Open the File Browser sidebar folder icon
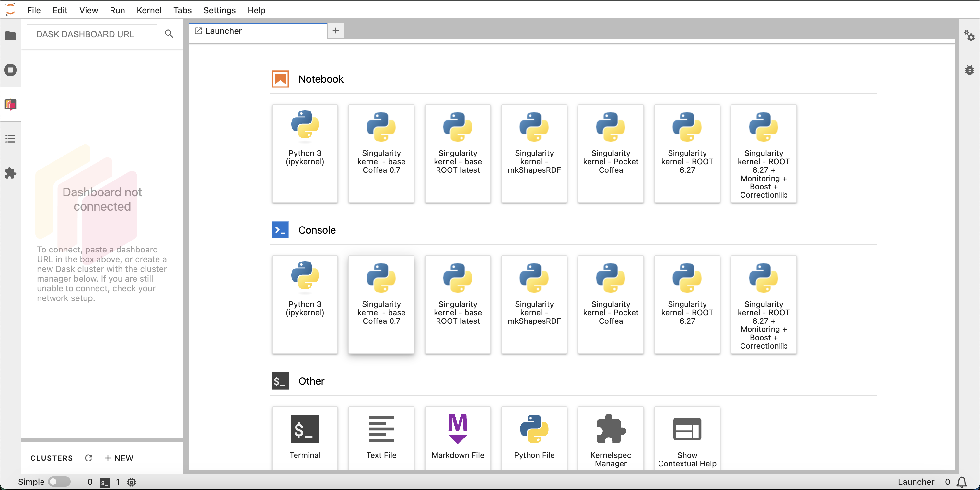The width and height of the screenshot is (980, 490). click(10, 36)
